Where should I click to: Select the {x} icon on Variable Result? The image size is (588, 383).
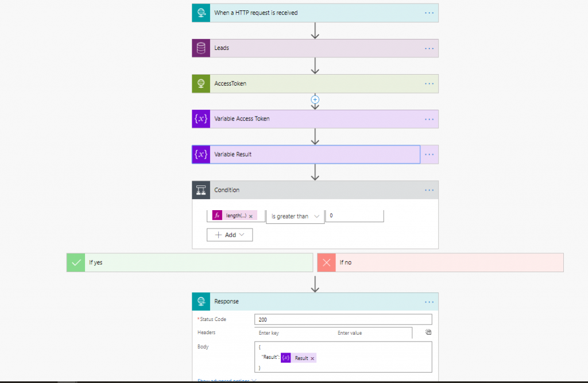200,154
